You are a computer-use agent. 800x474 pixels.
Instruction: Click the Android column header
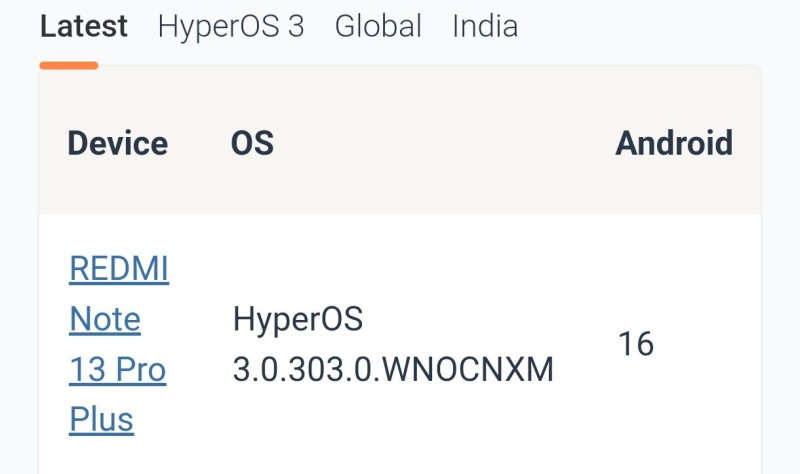coord(673,143)
